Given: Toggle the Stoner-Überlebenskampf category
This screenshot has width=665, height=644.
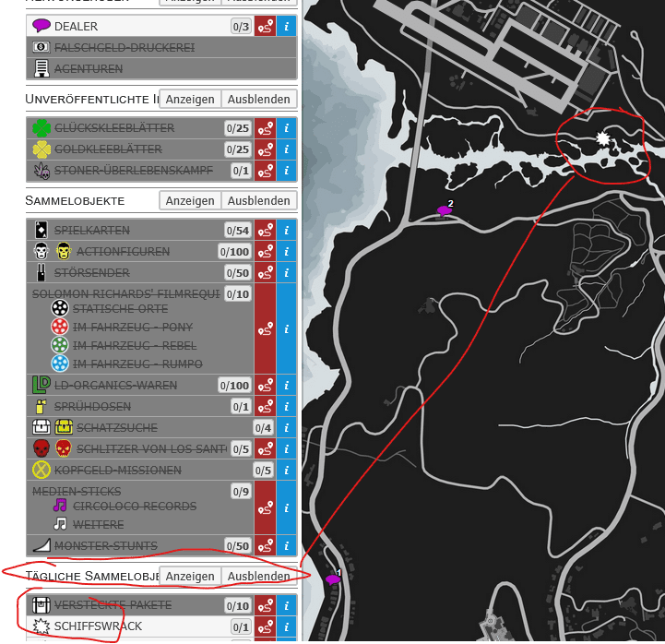Looking at the screenshot, I should click(140, 171).
